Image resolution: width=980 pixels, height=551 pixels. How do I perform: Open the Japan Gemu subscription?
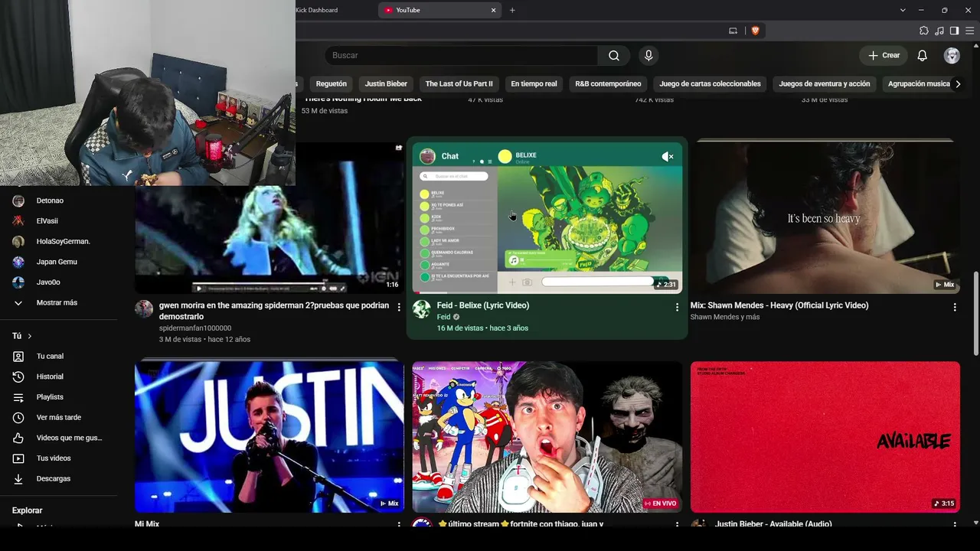point(58,262)
